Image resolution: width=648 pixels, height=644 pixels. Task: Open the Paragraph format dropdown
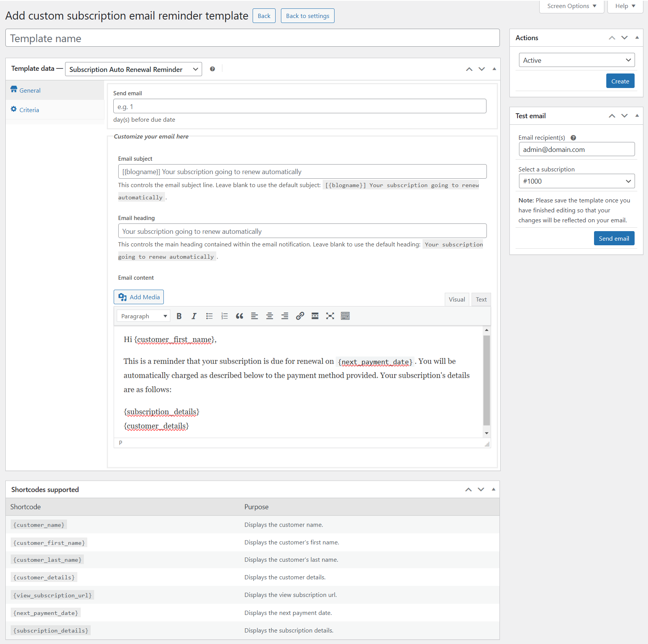(x=143, y=316)
